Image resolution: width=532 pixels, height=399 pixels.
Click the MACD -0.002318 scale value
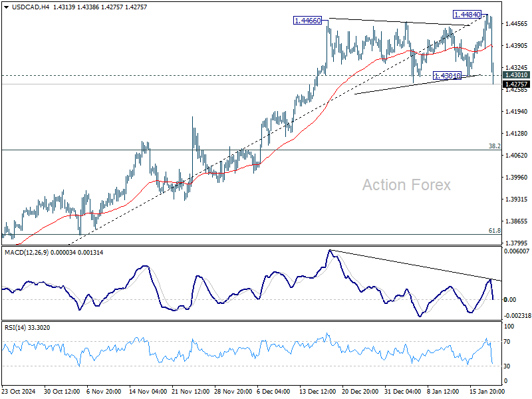point(517,316)
